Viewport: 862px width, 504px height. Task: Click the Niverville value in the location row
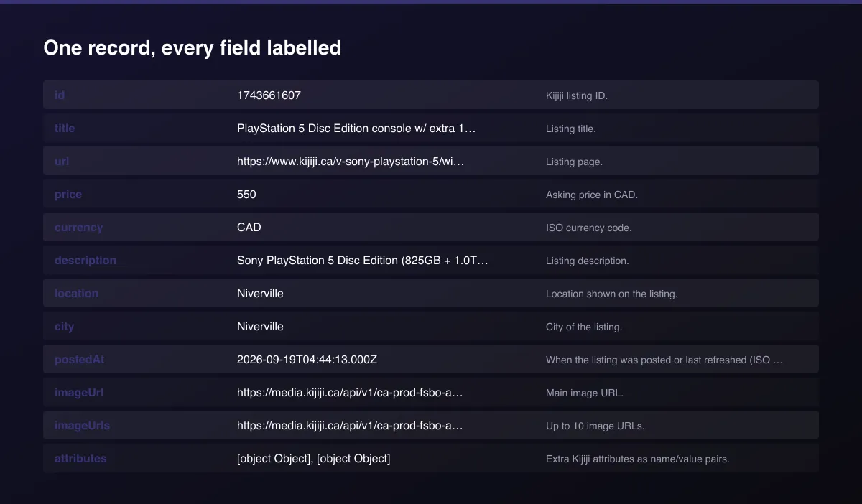point(260,293)
